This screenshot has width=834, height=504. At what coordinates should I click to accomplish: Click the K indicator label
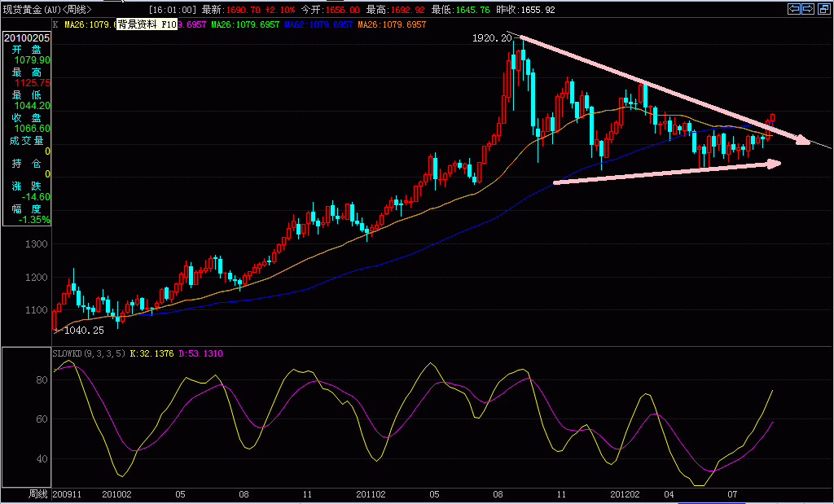click(55, 24)
